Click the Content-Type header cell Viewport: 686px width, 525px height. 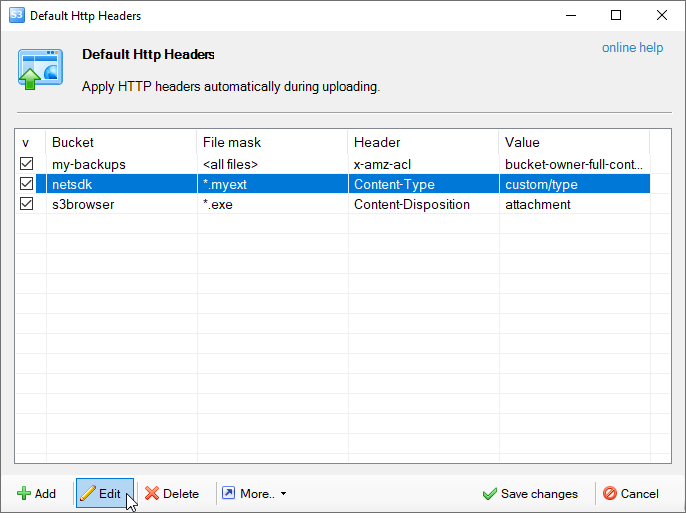coord(424,184)
